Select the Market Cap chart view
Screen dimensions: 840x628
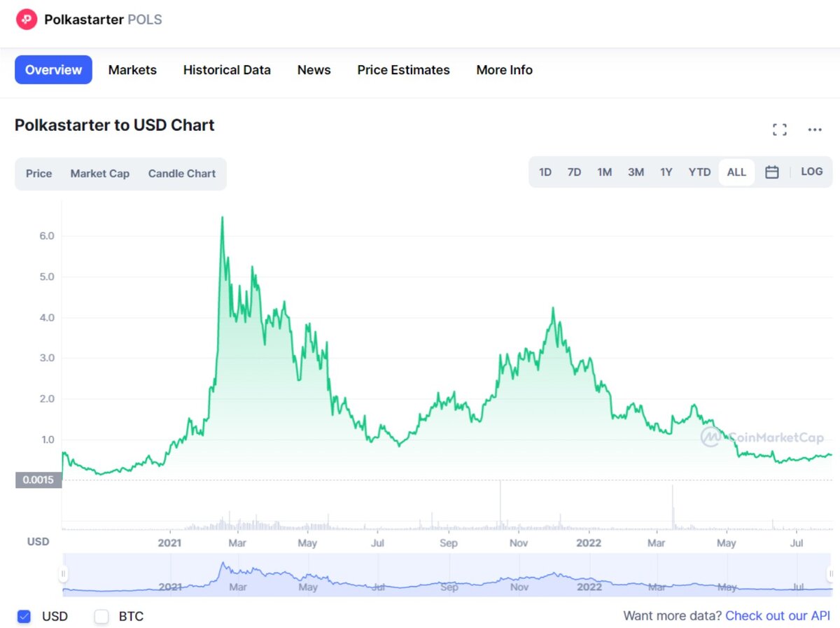(x=99, y=174)
